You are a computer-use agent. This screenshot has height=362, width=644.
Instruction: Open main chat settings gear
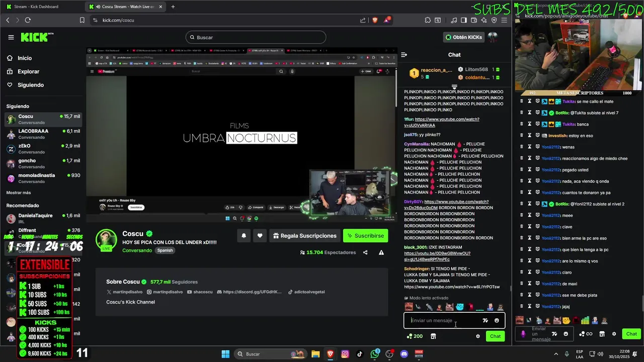coord(478,336)
